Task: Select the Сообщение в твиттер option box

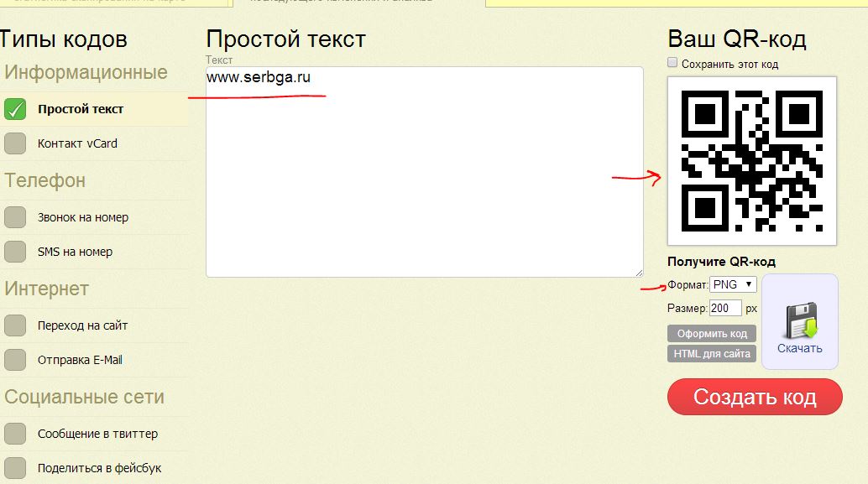Action: (16, 434)
